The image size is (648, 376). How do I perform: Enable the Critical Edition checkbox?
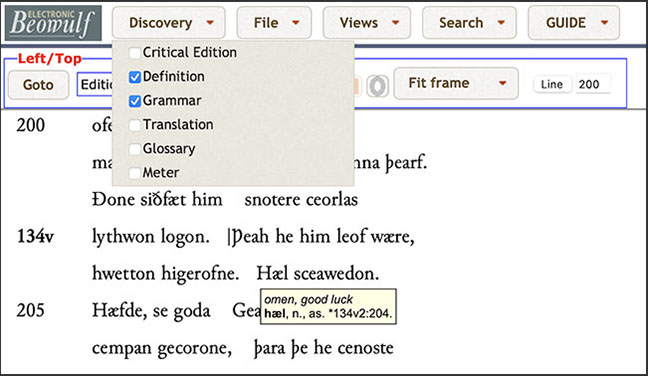[x=135, y=53]
